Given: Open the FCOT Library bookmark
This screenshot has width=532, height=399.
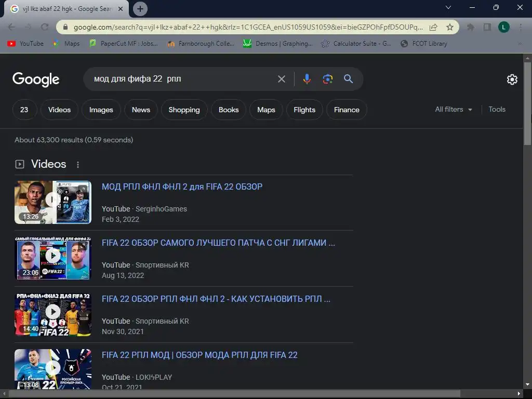Looking at the screenshot, I should [x=424, y=44].
